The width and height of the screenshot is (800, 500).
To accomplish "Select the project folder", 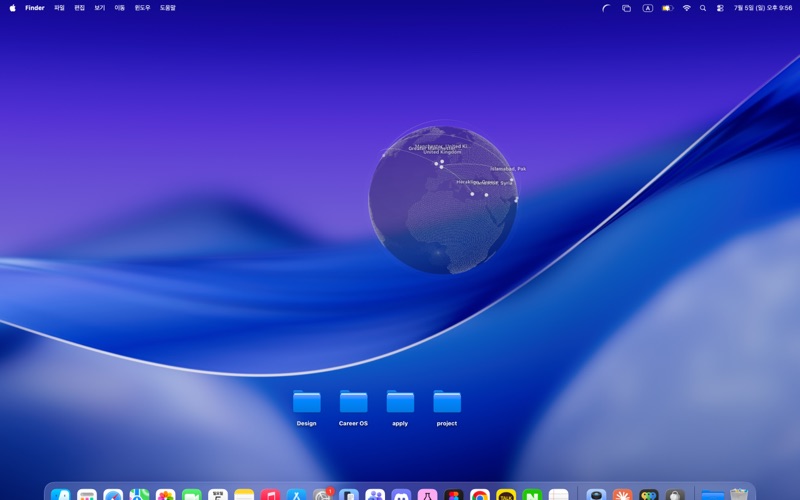I will coord(447,408).
